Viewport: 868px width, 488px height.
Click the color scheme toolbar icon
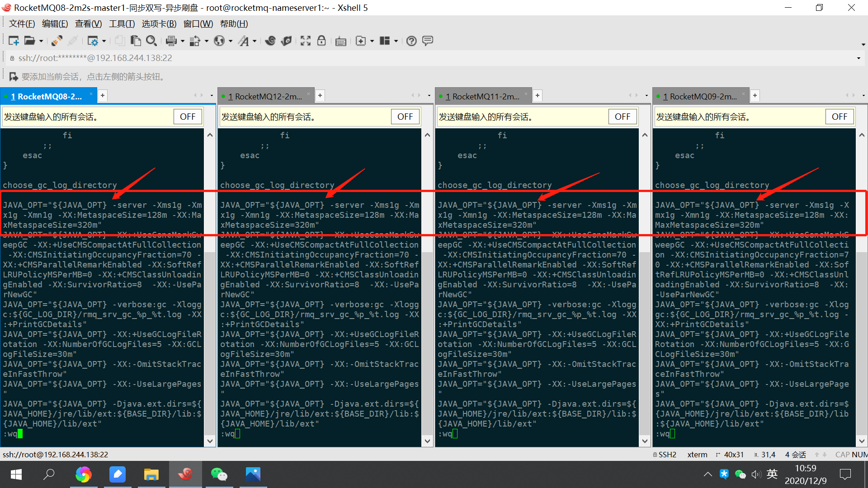(195, 41)
